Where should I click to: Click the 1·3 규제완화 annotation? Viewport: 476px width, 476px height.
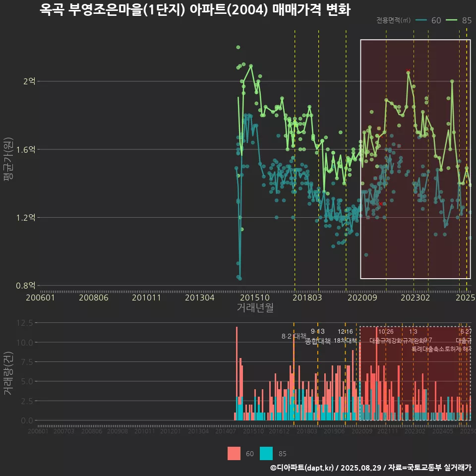(413, 336)
